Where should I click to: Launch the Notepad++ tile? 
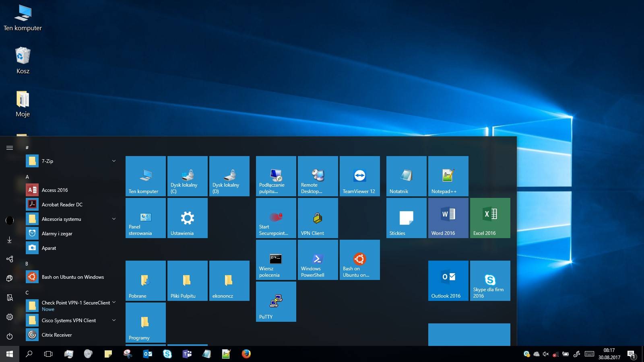(x=448, y=176)
